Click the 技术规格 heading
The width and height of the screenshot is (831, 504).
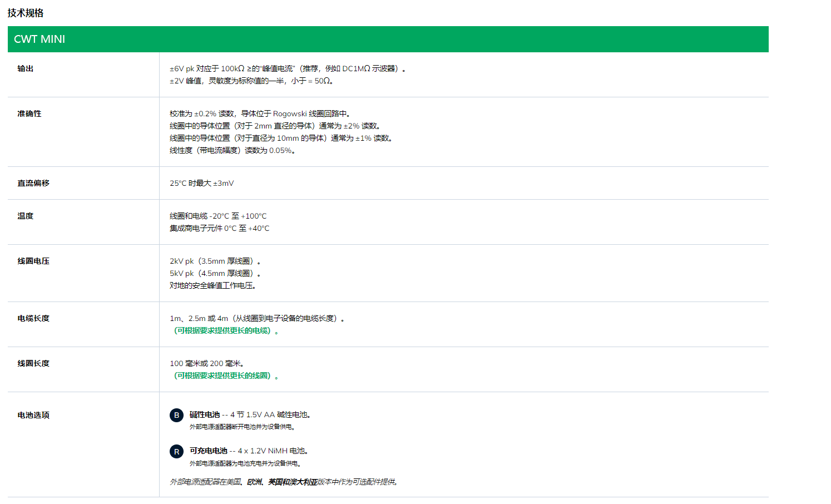point(26,13)
